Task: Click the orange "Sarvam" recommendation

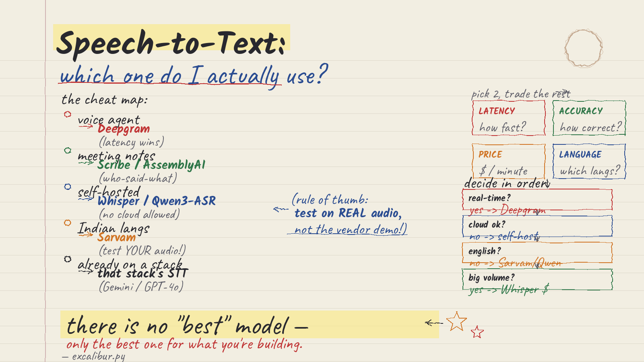Action: coord(117,237)
